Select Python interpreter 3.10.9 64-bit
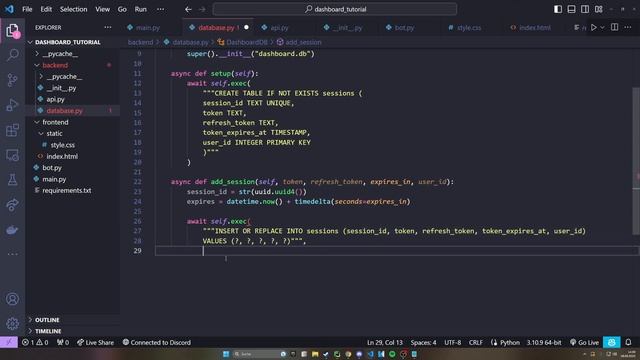The width and height of the screenshot is (640, 360). (544, 342)
